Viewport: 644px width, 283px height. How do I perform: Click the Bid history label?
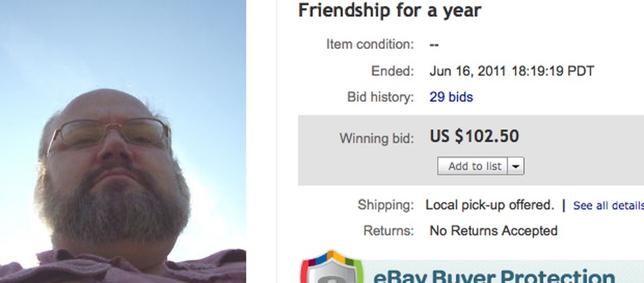click(x=380, y=97)
